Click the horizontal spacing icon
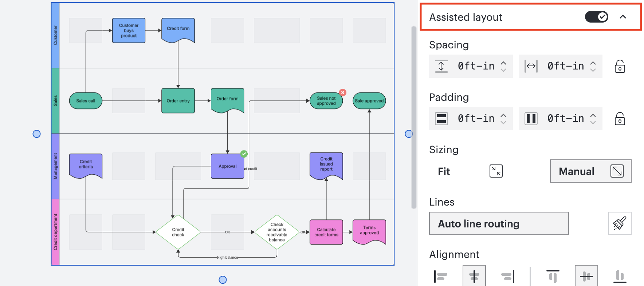Image resolution: width=644 pixels, height=286 pixels. [x=531, y=66]
